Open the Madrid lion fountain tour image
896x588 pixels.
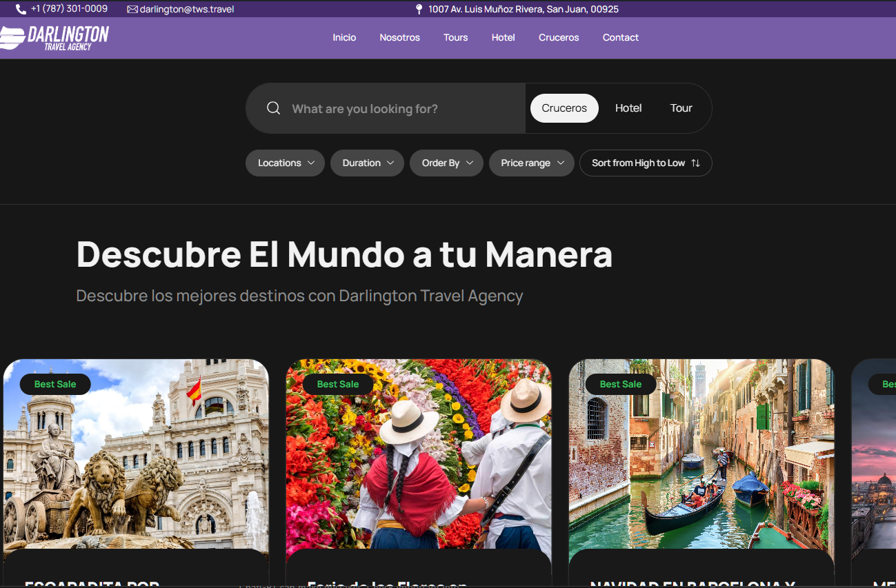coord(136,454)
